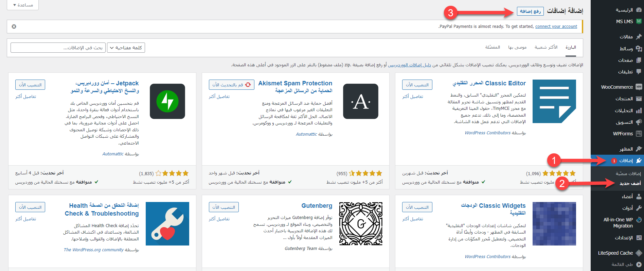644x271 pixels.
Task: Click the pin icon beside مقالات
Action: 639,36
